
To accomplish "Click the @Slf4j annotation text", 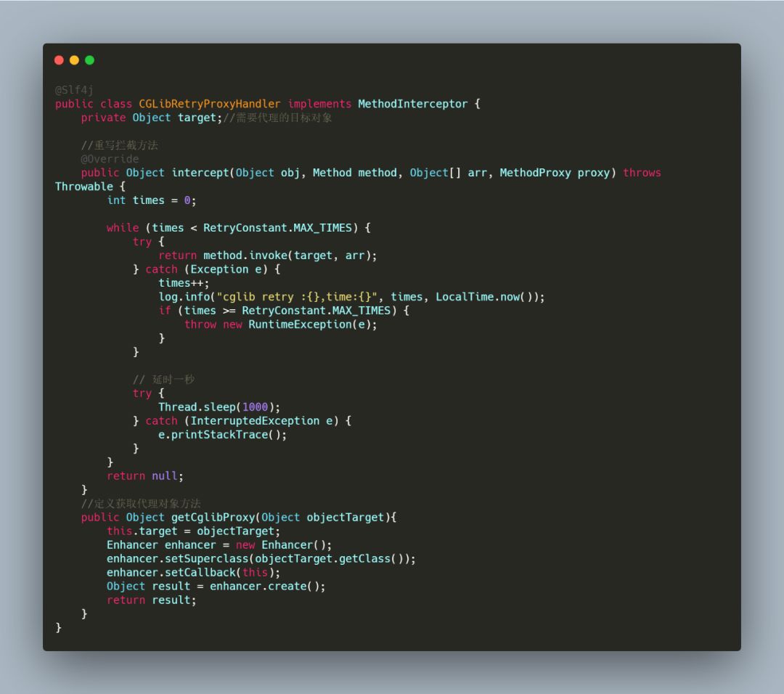I will pos(74,90).
